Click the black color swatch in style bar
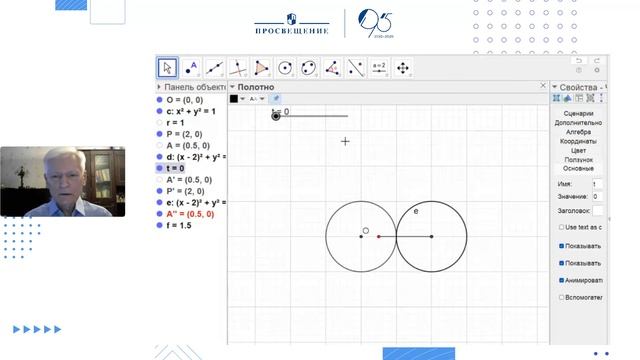The height and width of the screenshot is (360, 640). pos(234,98)
